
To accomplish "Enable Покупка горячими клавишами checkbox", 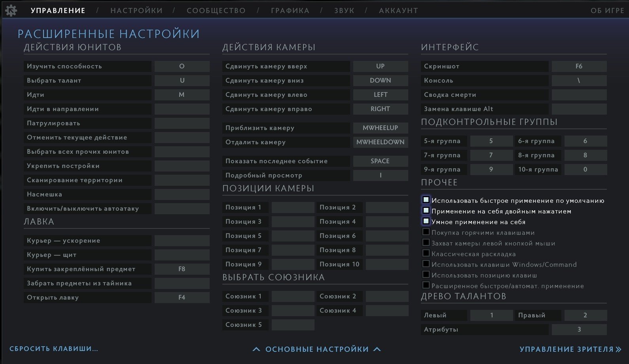I will 426,232.
